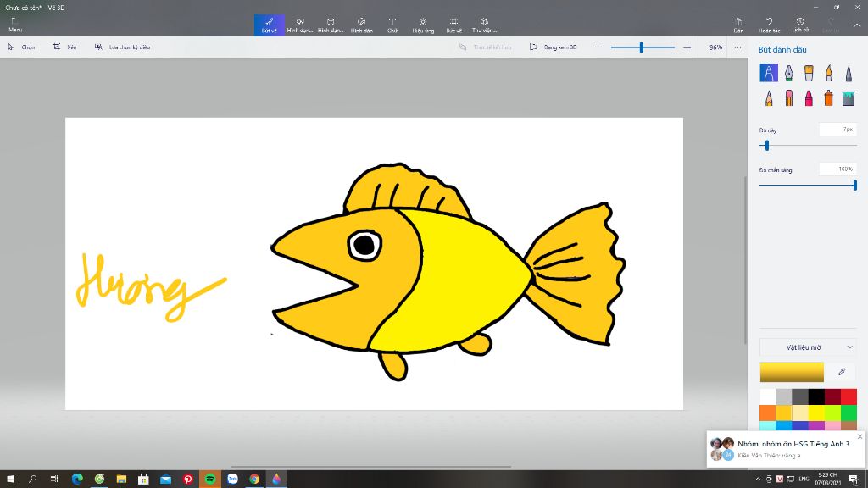Click the current color gradient preview

[x=792, y=372]
